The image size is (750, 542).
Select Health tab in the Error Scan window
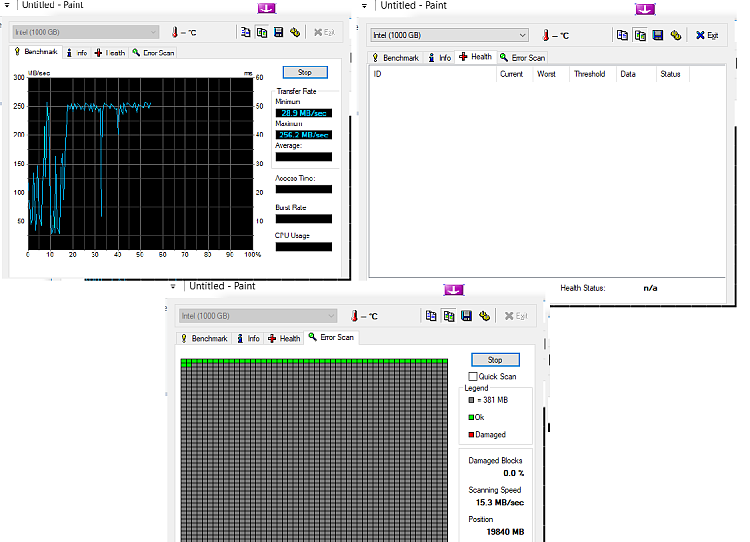[284, 338]
